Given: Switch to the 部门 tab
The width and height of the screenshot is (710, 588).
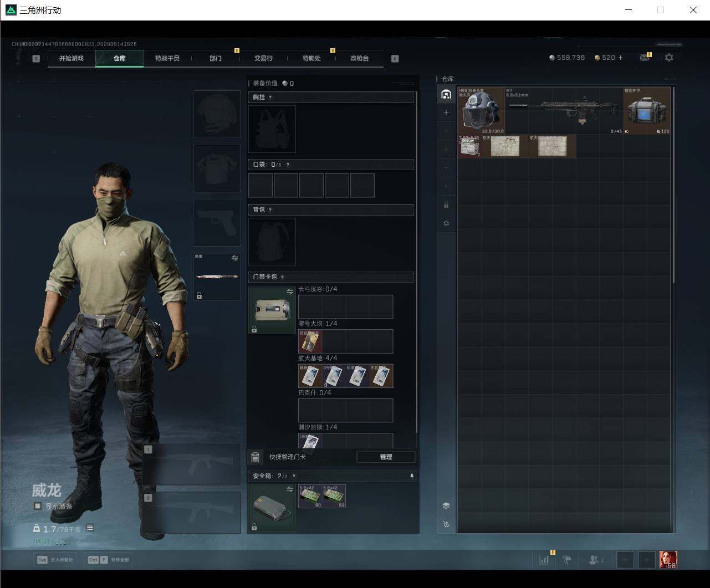Looking at the screenshot, I should pos(216,58).
